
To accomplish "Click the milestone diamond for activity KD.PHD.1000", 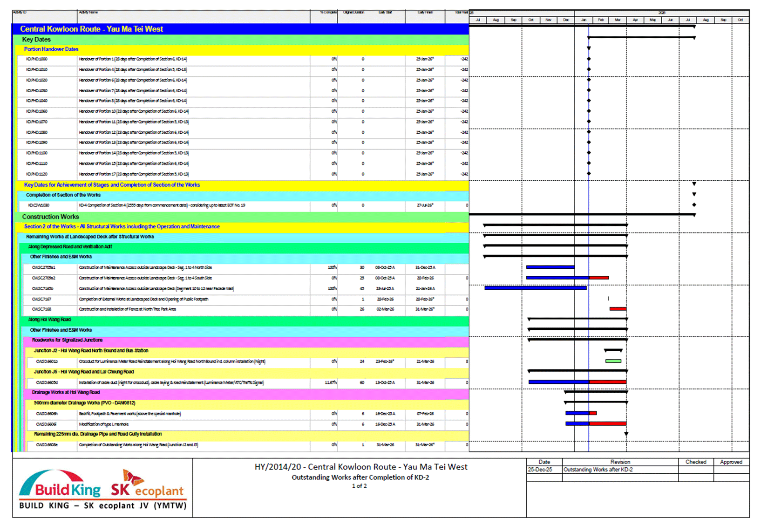I will pyautogui.click(x=589, y=59).
